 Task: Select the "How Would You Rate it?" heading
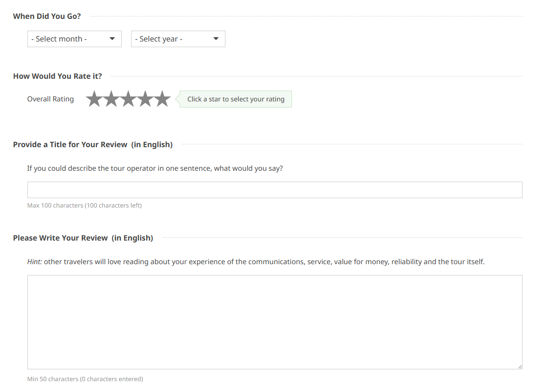(x=58, y=76)
